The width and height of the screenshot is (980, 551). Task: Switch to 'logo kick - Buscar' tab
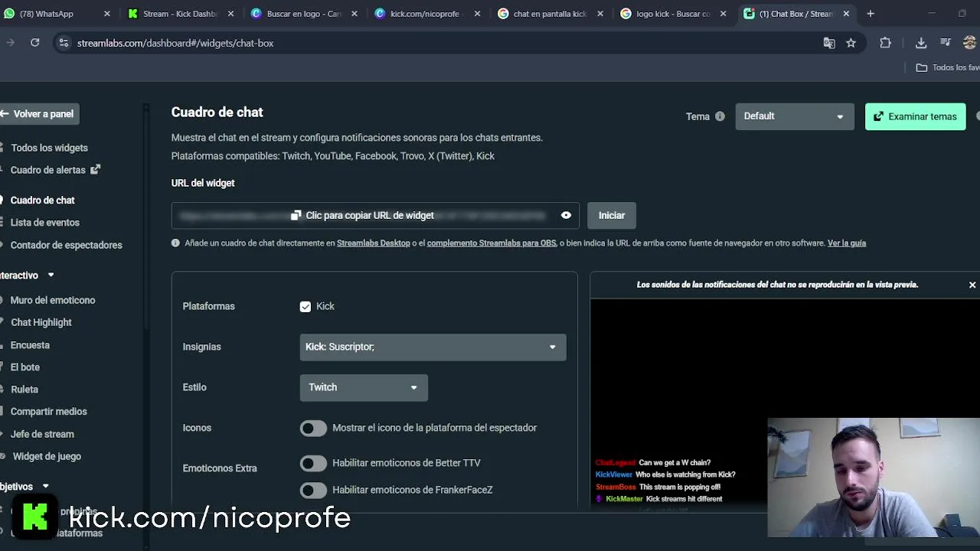tap(671, 13)
